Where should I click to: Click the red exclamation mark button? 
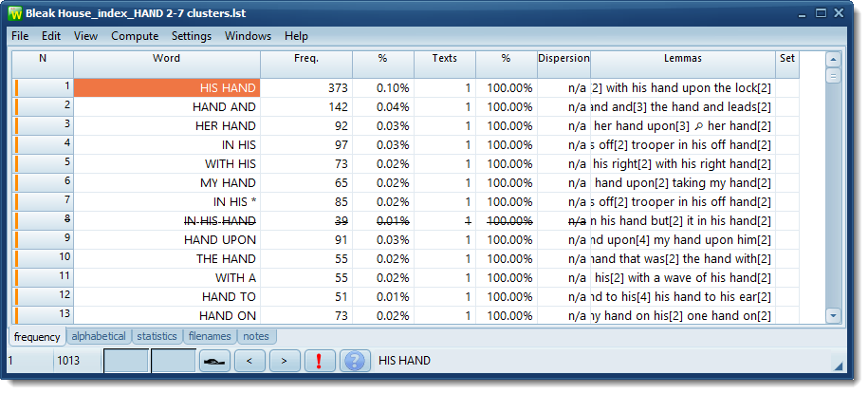pos(319,361)
